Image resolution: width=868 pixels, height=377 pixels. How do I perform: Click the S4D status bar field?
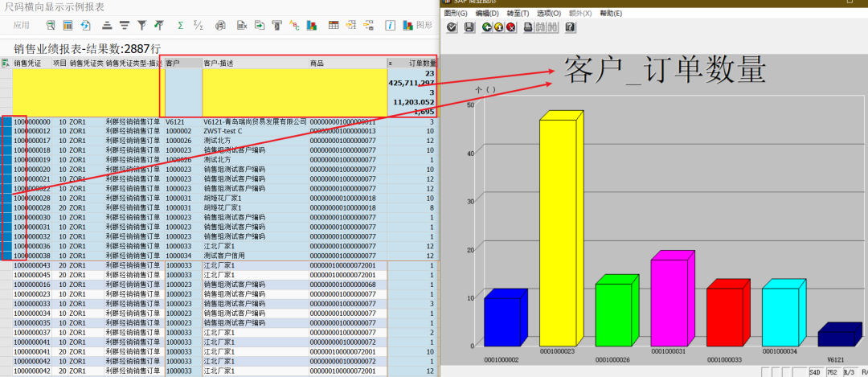[815, 372]
